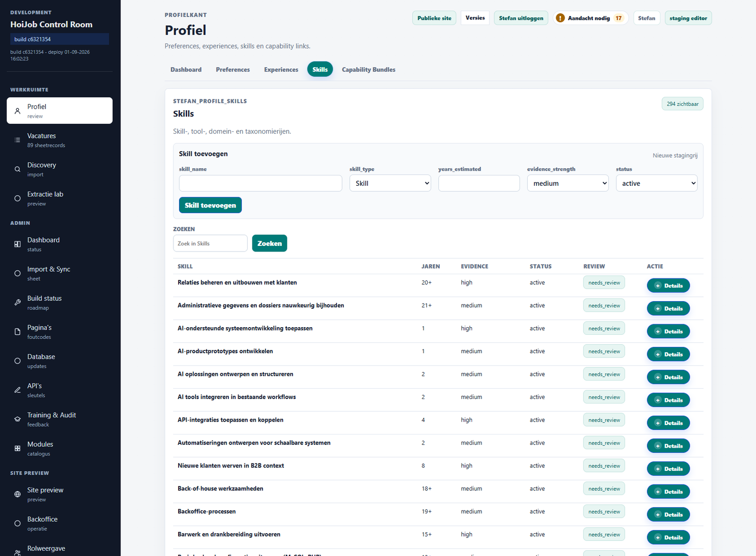Click the Zoeken button
756x556 pixels.
pos(269,243)
